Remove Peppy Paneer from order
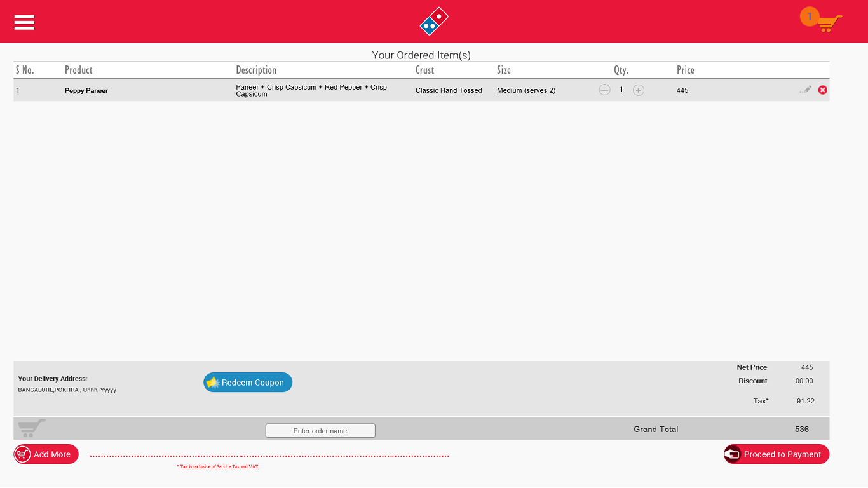 tap(823, 90)
